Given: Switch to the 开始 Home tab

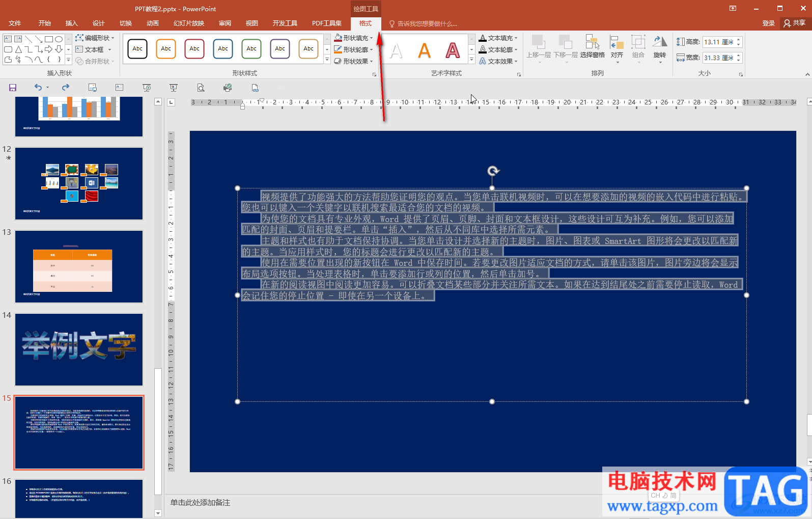Looking at the screenshot, I should coord(45,23).
